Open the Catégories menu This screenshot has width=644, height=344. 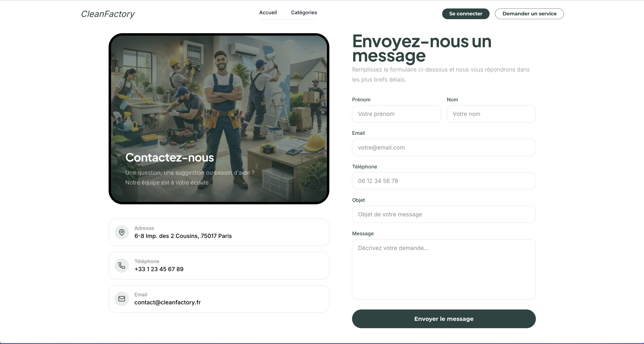[x=304, y=12]
